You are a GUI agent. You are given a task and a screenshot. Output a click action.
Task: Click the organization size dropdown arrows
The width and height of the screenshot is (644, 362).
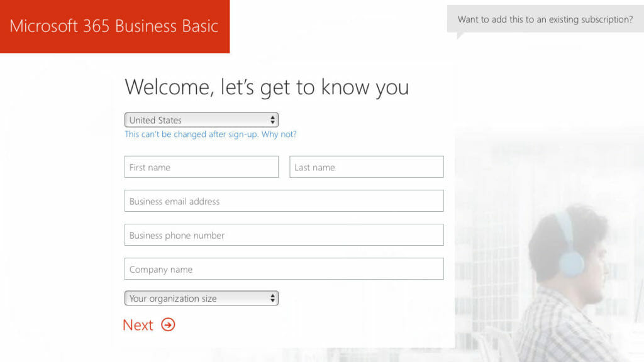coord(272,298)
